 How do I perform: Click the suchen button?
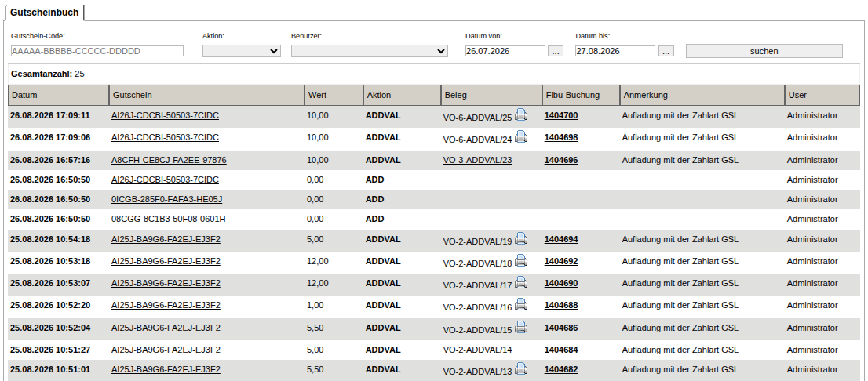coord(764,51)
